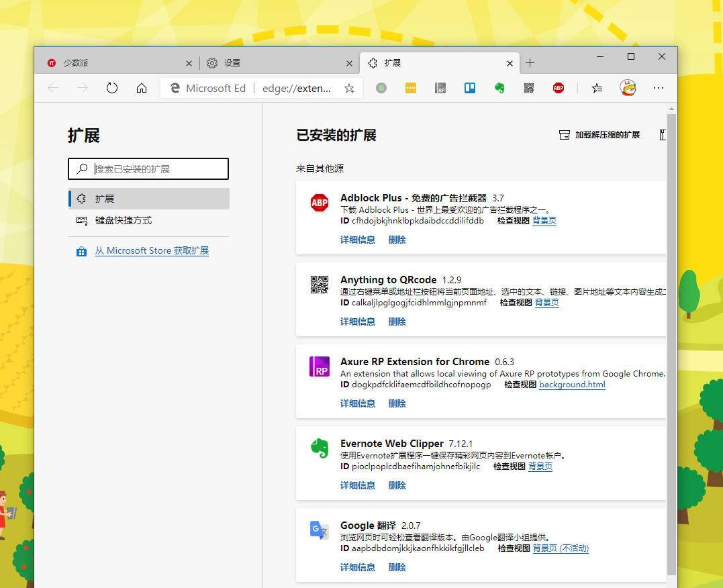
Task: Click the blue Trello-style toolbar icon
Action: (x=470, y=88)
